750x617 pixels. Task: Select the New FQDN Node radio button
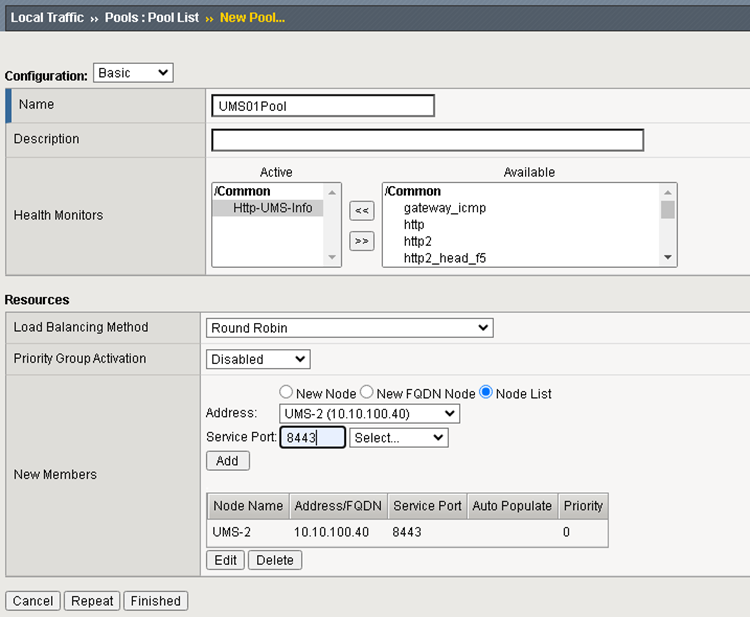tap(367, 393)
